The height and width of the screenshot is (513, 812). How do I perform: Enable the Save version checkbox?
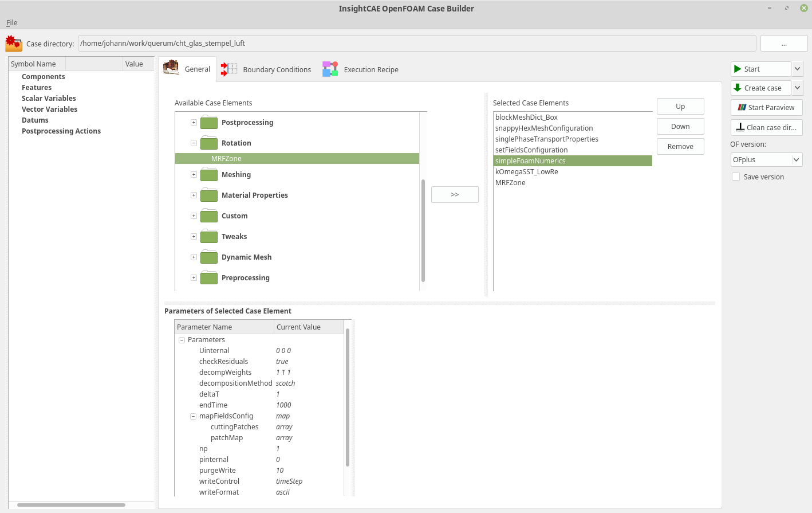point(736,177)
